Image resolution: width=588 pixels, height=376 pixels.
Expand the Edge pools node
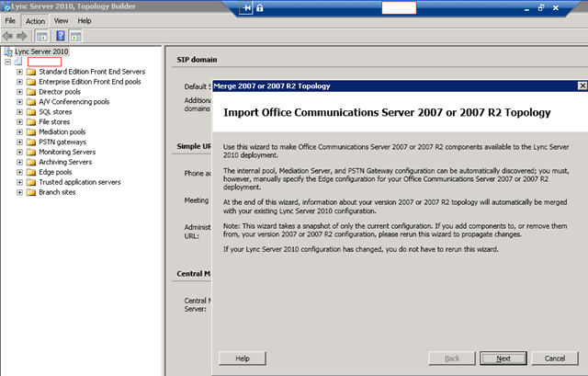click(19, 172)
